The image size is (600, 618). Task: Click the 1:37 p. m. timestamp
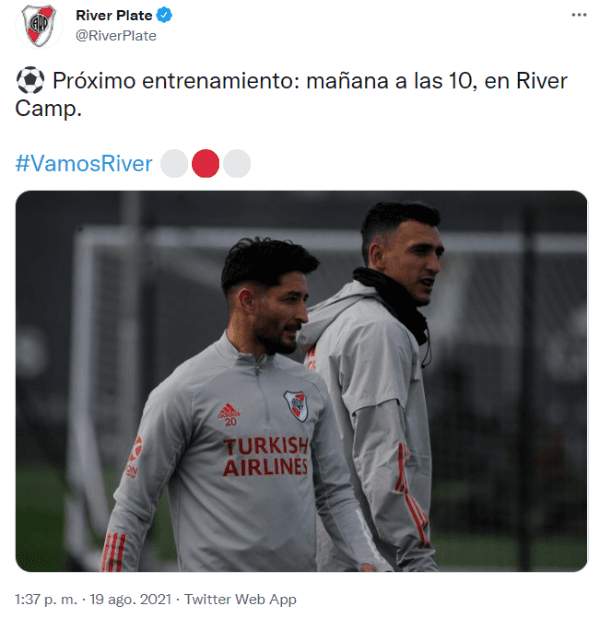coord(46,599)
